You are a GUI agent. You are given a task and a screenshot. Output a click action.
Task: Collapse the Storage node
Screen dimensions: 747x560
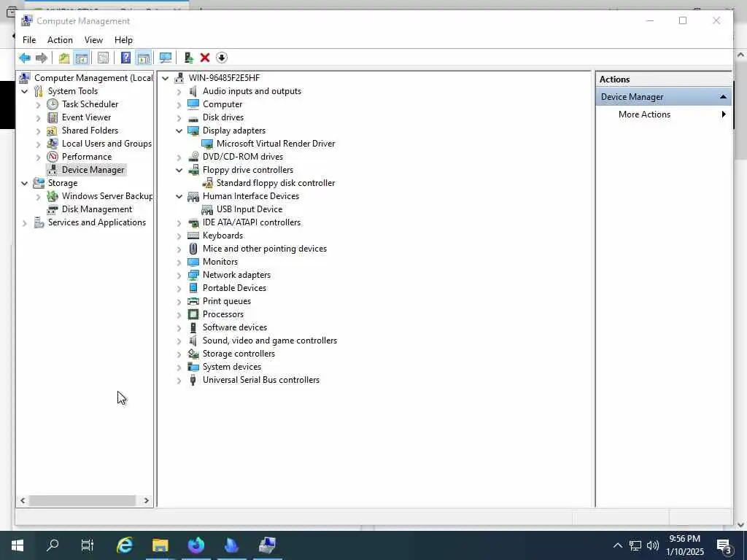24,183
